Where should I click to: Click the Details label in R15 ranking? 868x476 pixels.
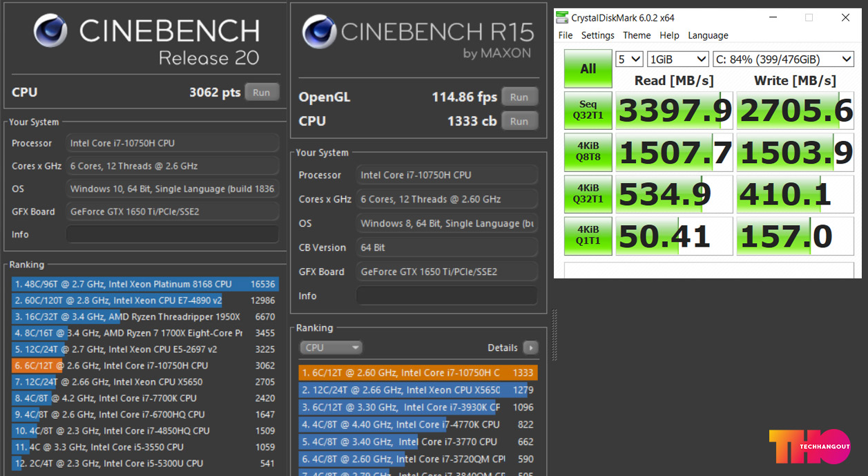click(x=503, y=348)
